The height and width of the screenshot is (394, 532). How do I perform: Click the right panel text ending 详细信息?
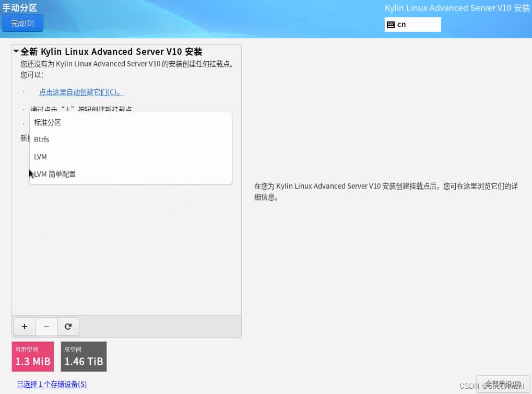(x=386, y=192)
